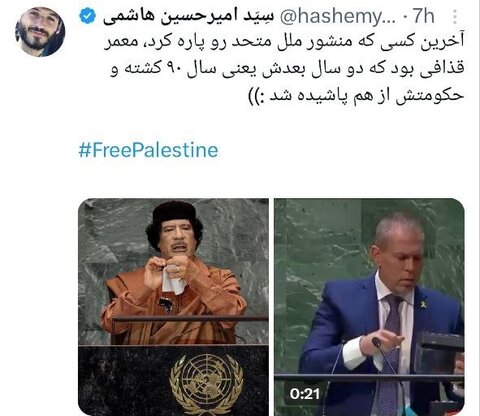Open the tweet's three-dot more menu
480x416 pixels.
[455, 17]
